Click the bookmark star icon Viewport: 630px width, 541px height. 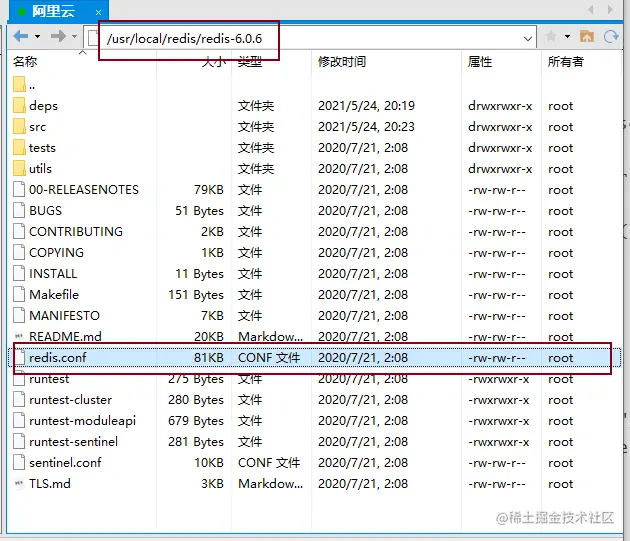click(551, 37)
